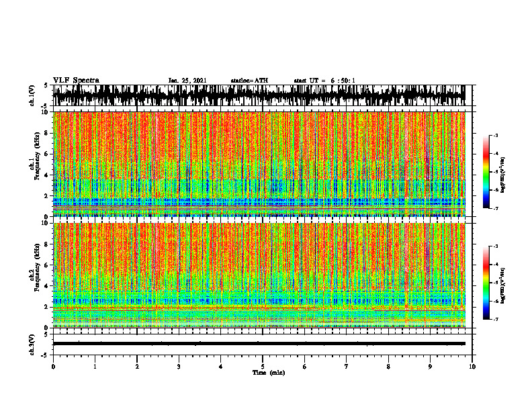Click the "start UT = 6:50:1" header text
The image size is (532, 411).
coord(324,81)
